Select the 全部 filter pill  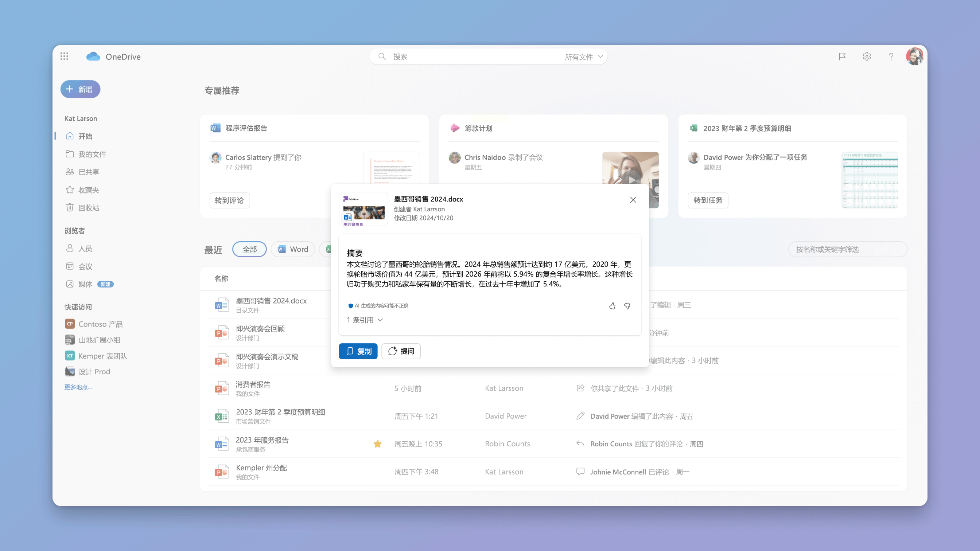250,249
